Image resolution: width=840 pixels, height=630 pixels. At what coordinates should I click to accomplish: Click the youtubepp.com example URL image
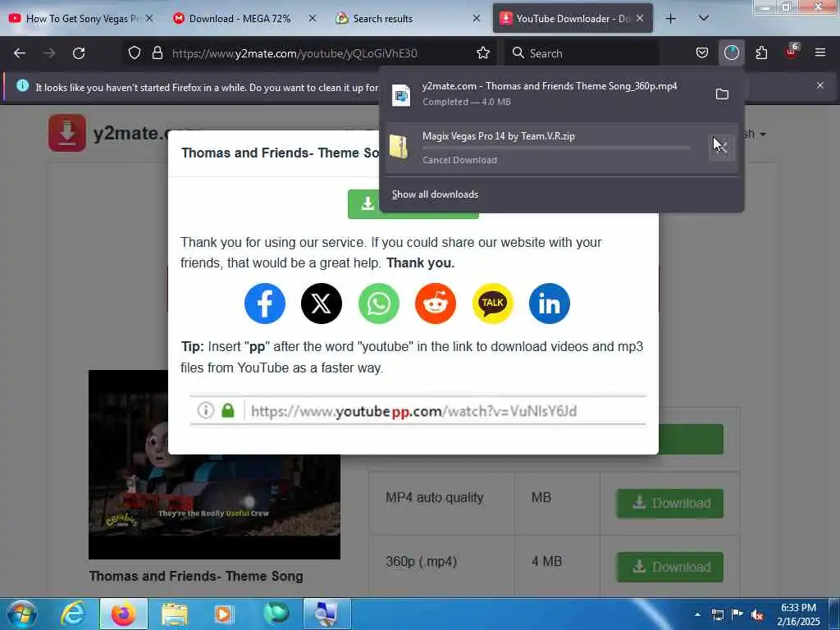pyautogui.click(x=418, y=411)
